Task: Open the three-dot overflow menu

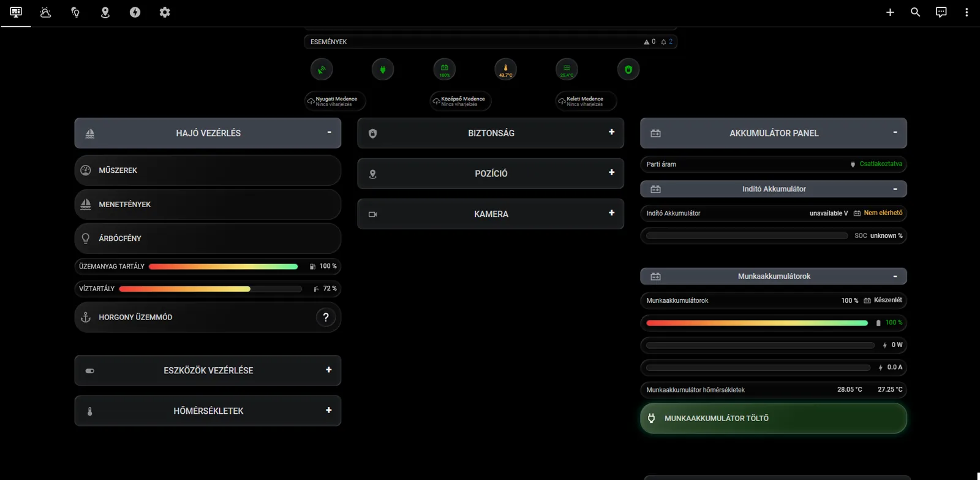Action: pyautogui.click(x=967, y=12)
